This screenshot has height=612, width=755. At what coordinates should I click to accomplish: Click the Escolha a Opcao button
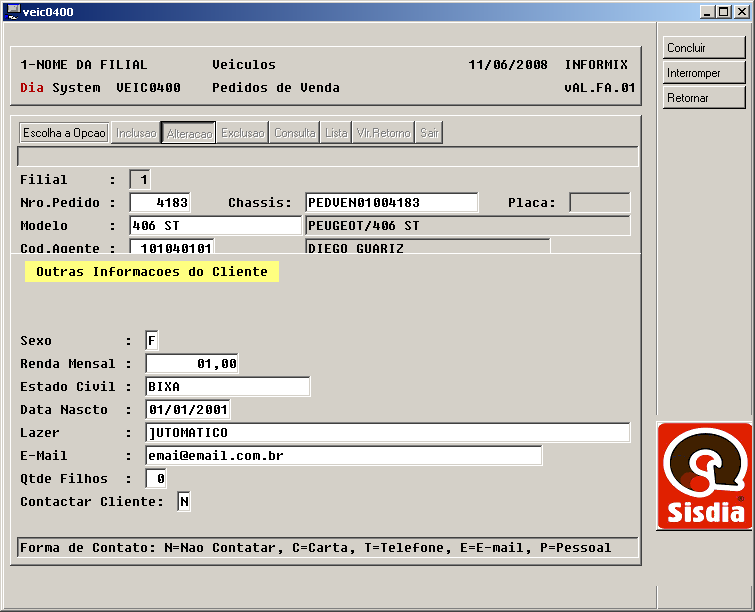click(64, 132)
